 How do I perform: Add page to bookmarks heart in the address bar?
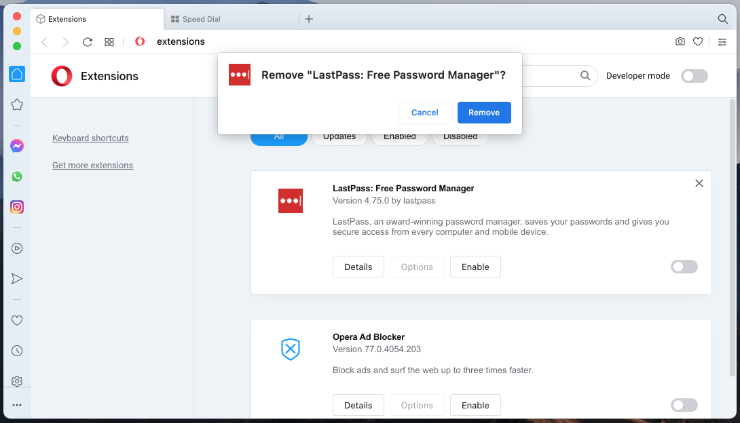[x=698, y=42]
